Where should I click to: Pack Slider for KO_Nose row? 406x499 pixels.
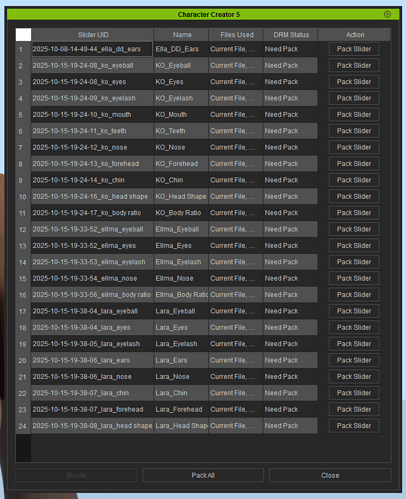[354, 147]
